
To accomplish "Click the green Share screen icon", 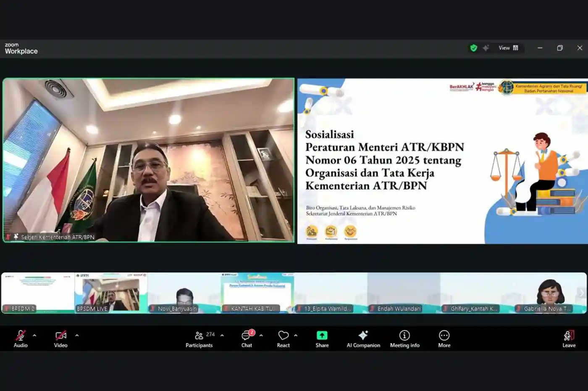I will click(322, 336).
